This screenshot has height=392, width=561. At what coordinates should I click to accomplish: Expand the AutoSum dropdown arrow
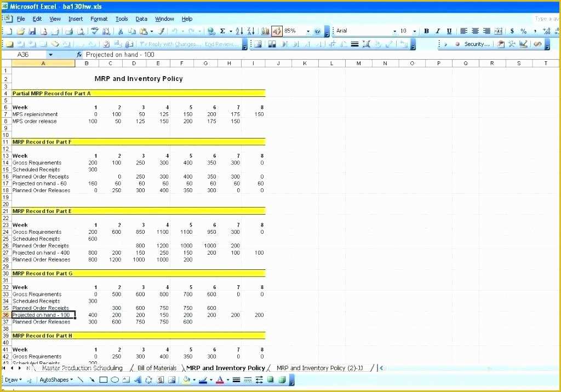tap(231, 31)
